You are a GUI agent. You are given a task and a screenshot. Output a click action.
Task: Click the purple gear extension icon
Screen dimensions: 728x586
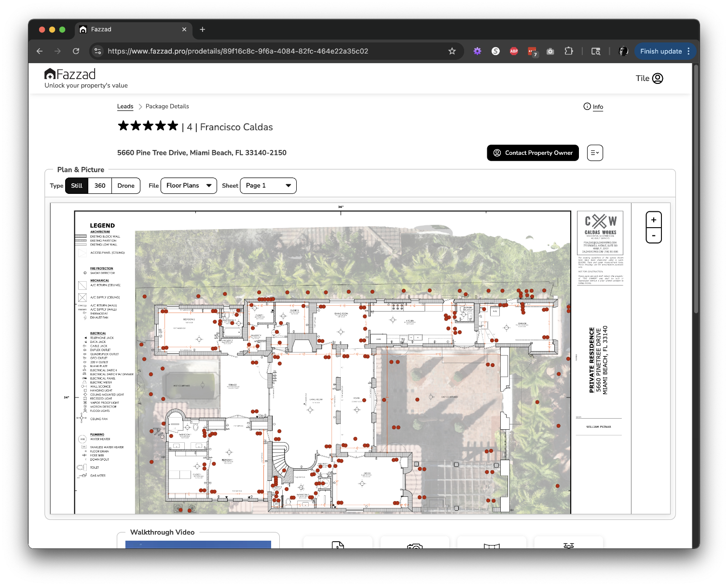tap(477, 51)
